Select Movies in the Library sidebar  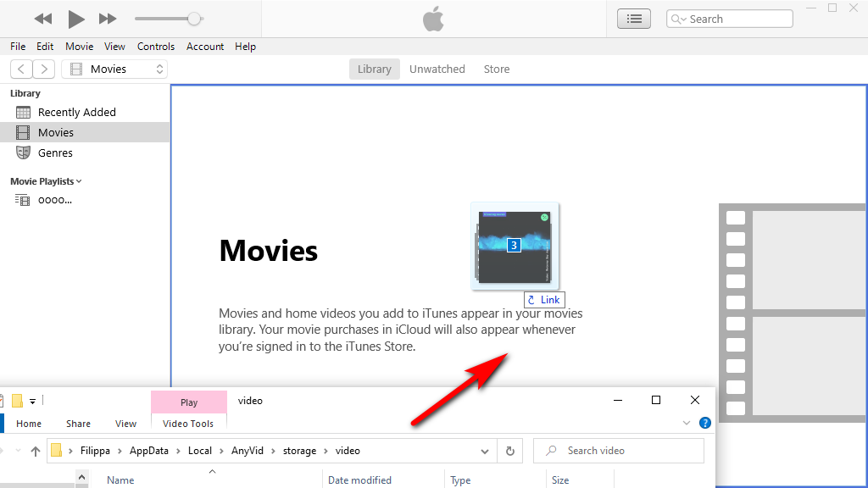coord(85,132)
